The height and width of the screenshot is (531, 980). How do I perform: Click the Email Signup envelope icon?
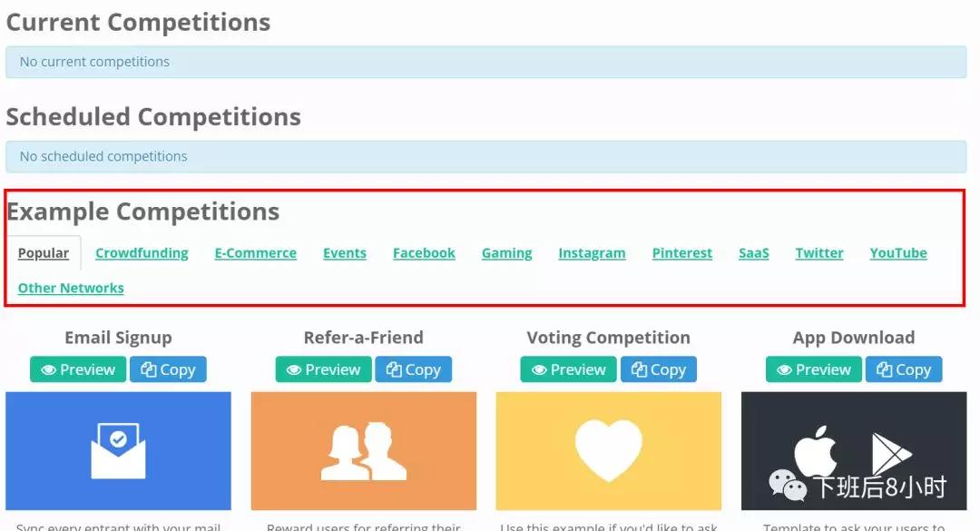pos(118,450)
